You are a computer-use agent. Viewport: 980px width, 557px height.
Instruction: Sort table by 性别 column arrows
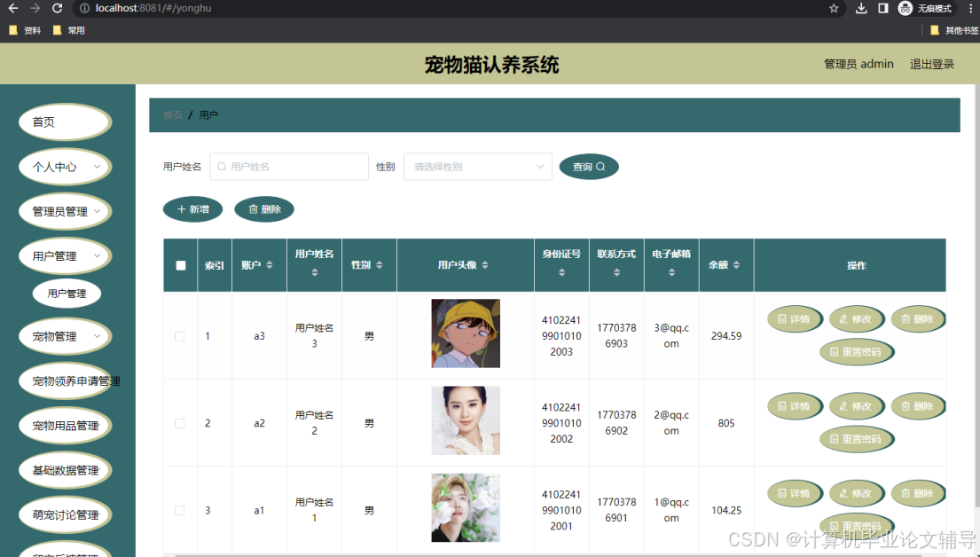(x=380, y=265)
